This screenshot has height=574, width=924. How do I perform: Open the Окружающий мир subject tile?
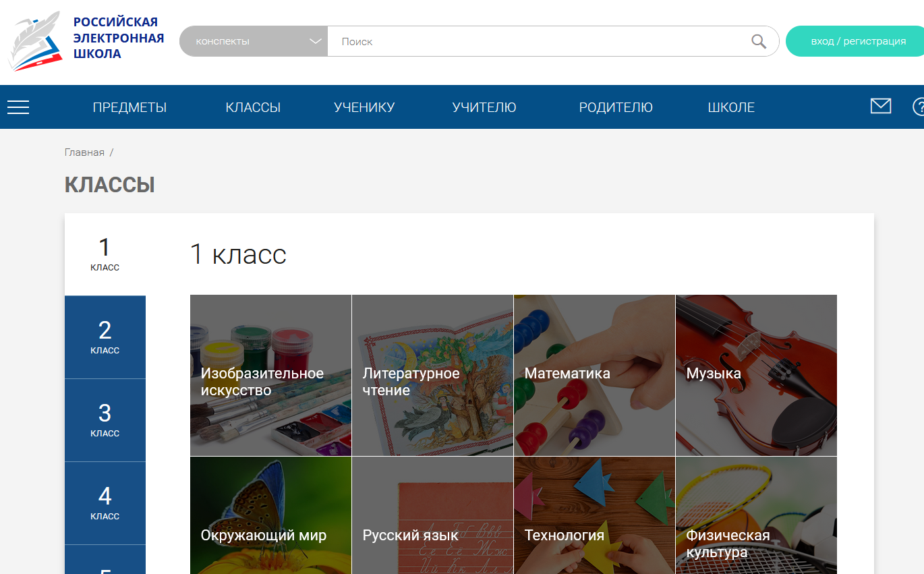(x=270, y=515)
